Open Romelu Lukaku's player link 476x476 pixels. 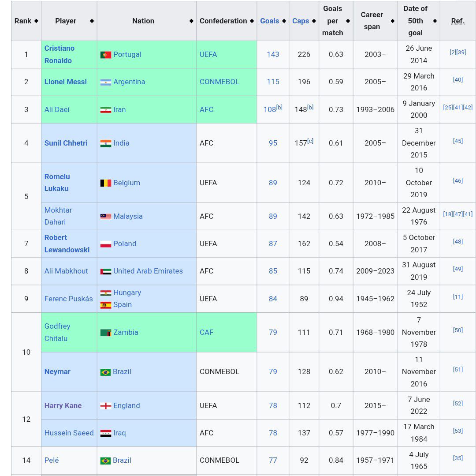57,183
